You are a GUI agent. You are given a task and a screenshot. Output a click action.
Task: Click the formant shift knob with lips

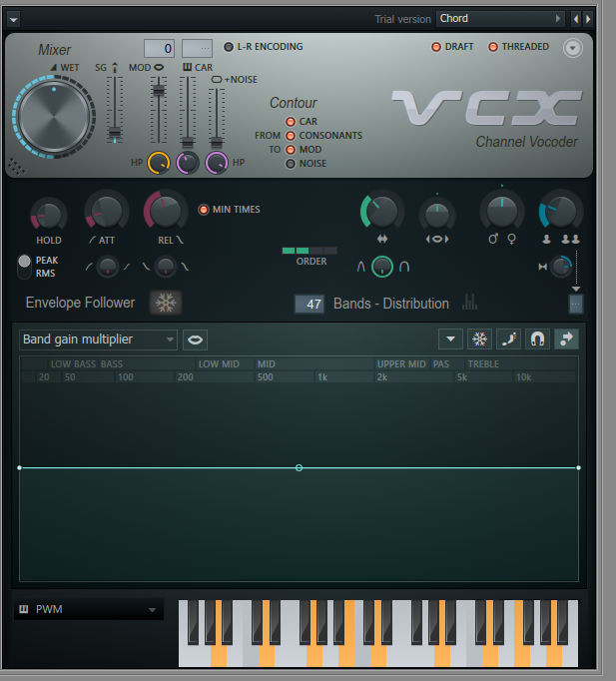point(437,215)
